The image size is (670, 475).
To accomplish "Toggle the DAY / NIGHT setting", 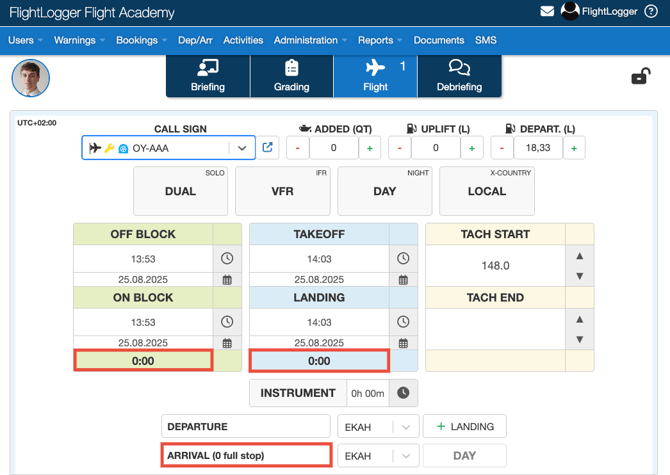I will click(x=385, y=191).
